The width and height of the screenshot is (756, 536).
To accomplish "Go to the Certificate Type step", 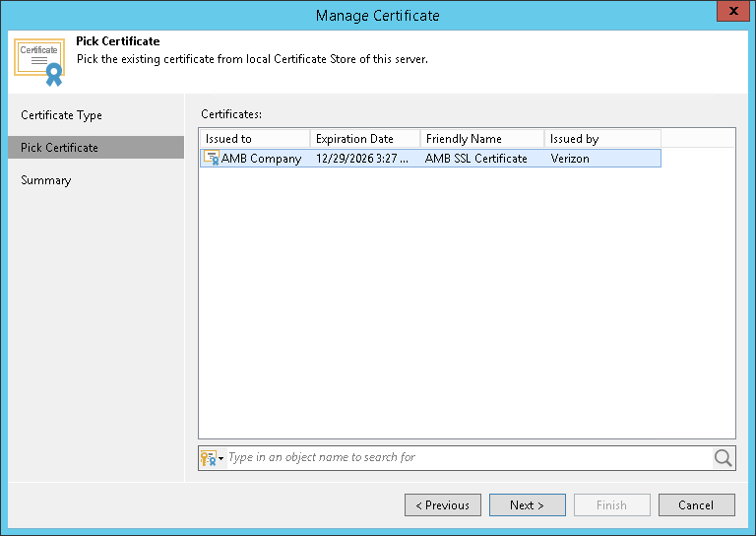I will [61, 115].
